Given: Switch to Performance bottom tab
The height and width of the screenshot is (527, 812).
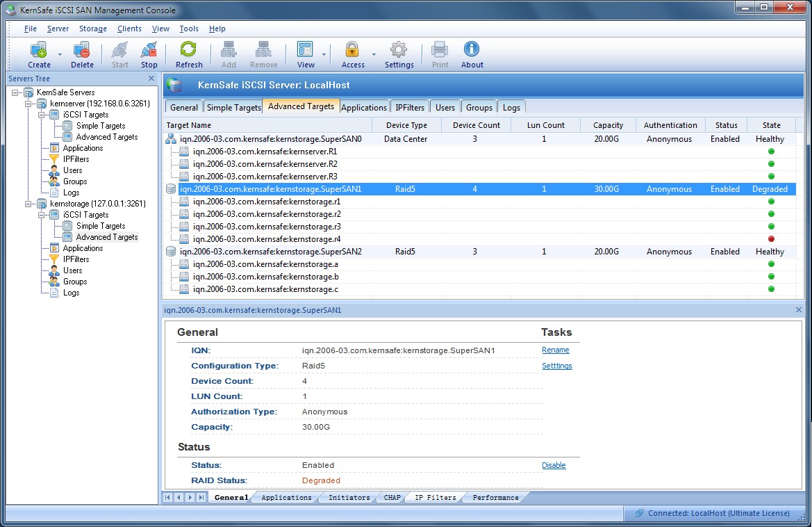Looking at the screenshot, I should click(x=495, y=498).
